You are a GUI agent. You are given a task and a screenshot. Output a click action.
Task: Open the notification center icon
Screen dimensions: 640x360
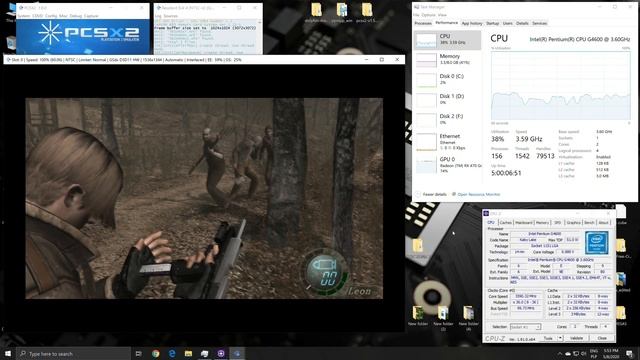click(x=629, y=353)
